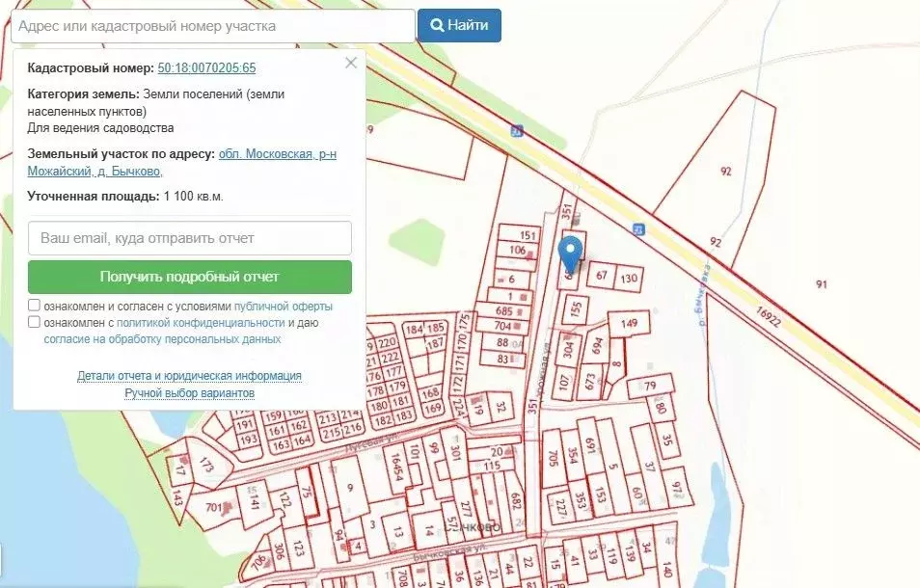920x588 pixels.
Task: Tick the privacy policy consent checkbox
Action: pos(35,323)
